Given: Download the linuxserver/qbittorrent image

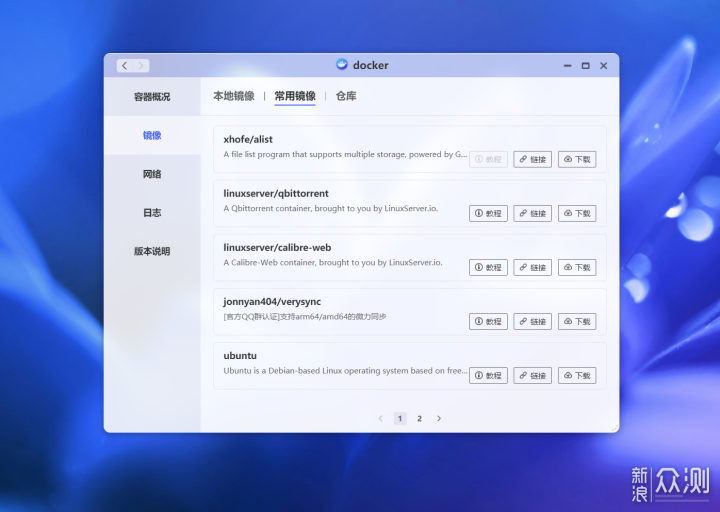Looking at the screenshot, I should [x=577, y=214].
